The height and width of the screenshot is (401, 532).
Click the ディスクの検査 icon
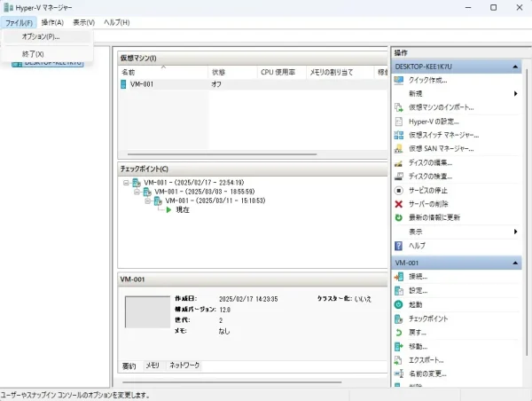399,177
